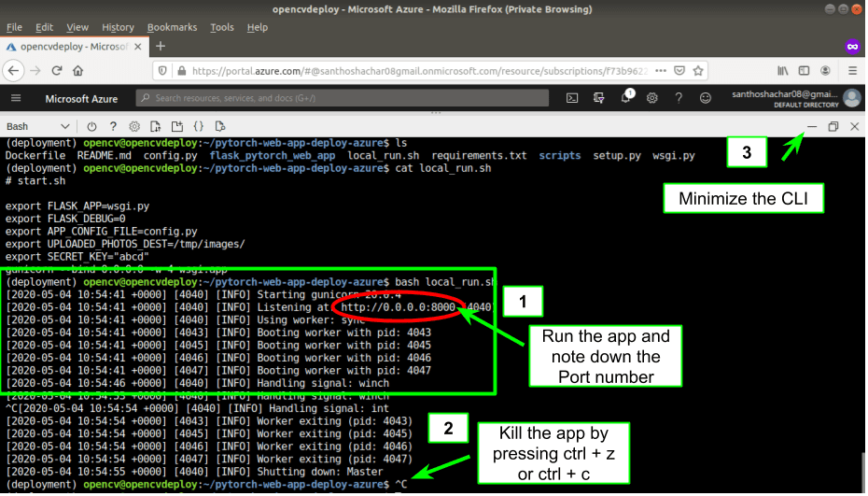Open Azure feedback smiley icon

coord(706,98)
